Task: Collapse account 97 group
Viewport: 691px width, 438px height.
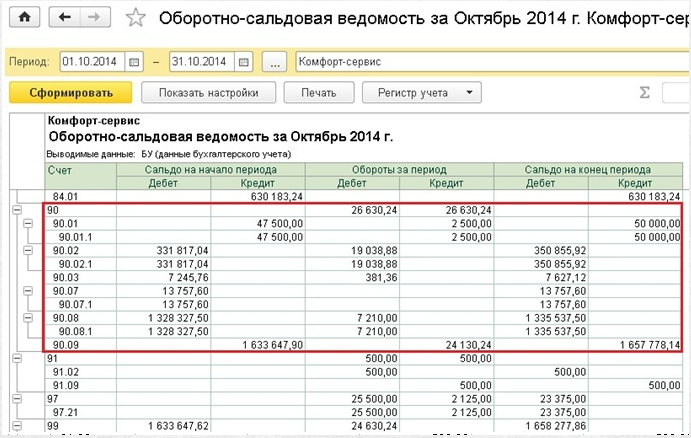Action: [15, 398]
